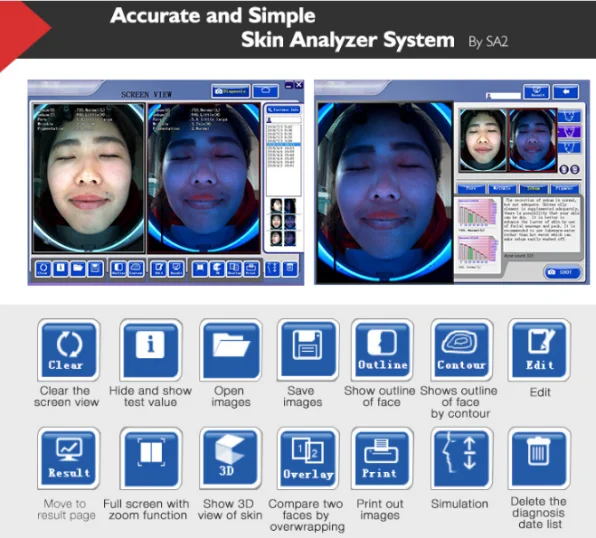Click the customer name field under Customer Info

[284, 120]
